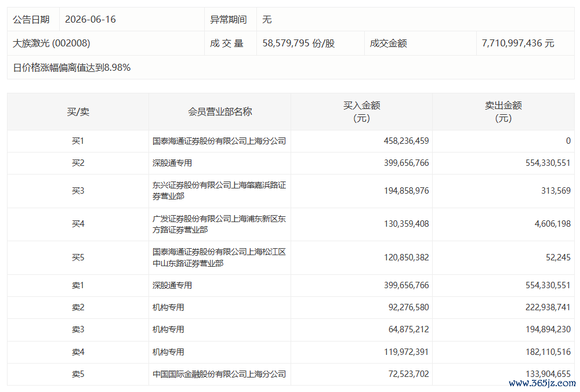The height and width of the screenshot is (392, 580).
Task: Click 东兴证券 上海肇嘉浜路证券营业部 name
Action: point(219,190)
